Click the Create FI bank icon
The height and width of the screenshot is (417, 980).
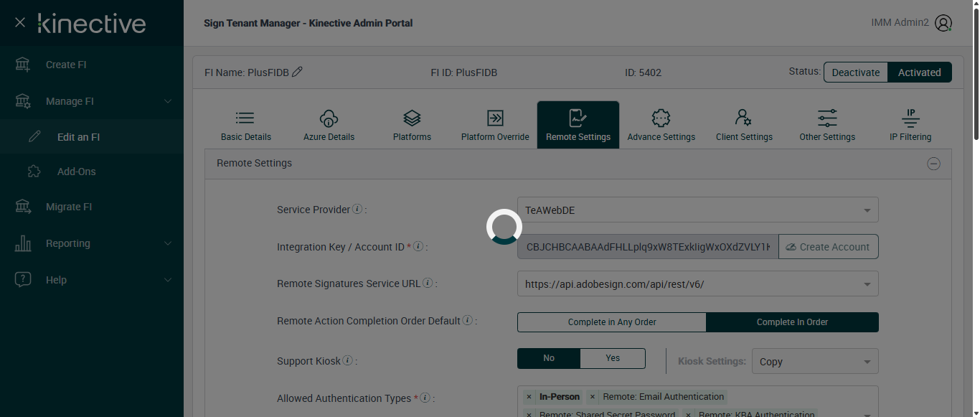[x=23, y=65]
